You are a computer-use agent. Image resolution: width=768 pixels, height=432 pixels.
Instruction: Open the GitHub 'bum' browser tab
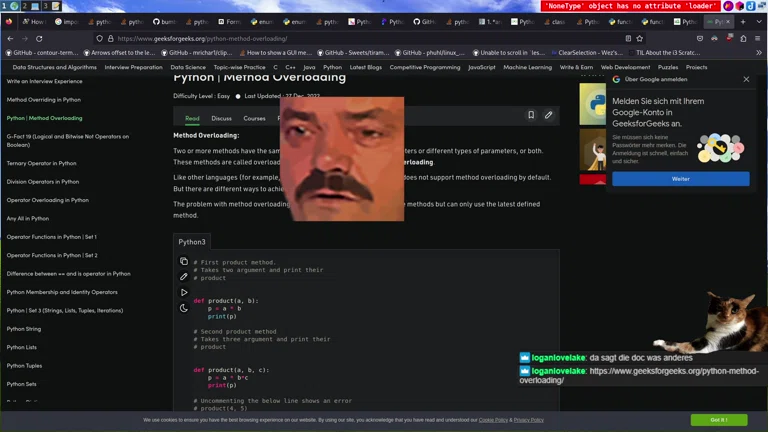pyautogui.click(x=165, y=22)
